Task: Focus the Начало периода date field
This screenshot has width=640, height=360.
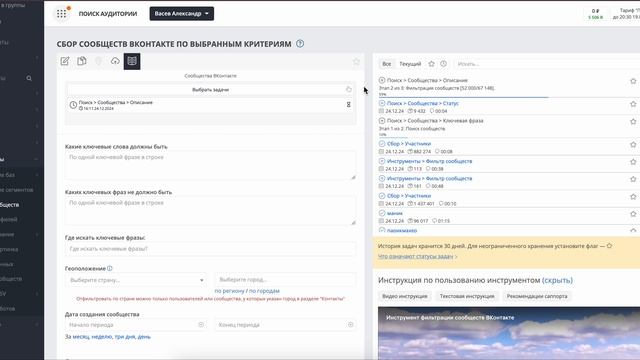Action: [136, 325]
